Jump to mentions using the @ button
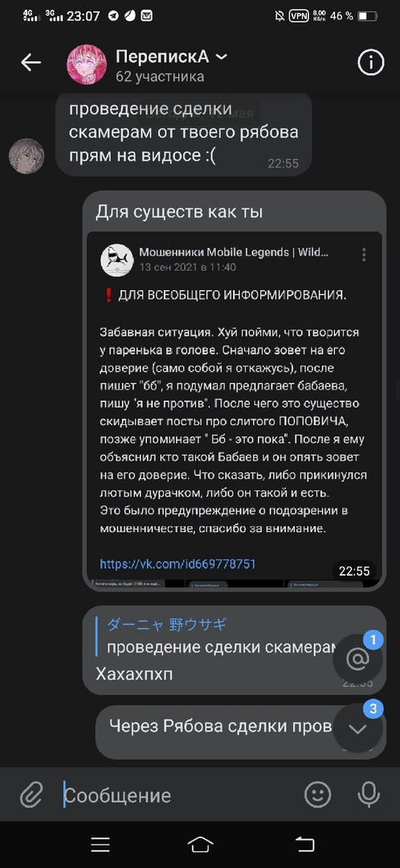Screen dimensions: 400x868 pyautogui.click(x=357, y=659)
